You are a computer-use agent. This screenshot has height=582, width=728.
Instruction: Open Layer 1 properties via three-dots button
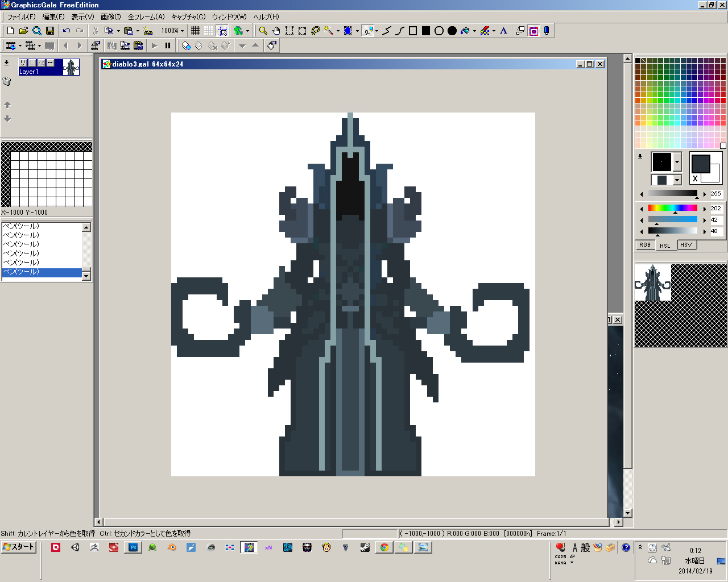click(x=50, y=63)
